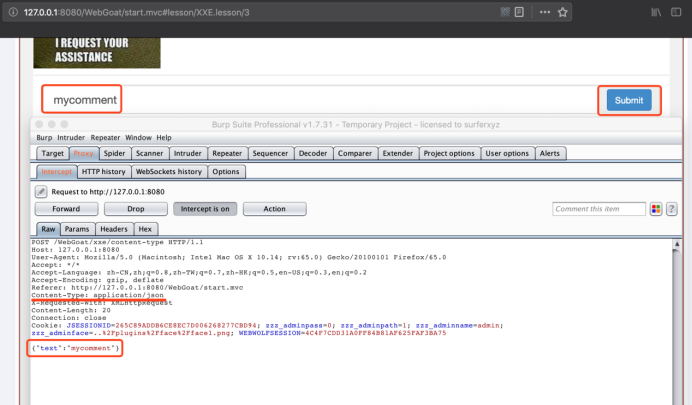This screenshot has height=405, width=692.
Task: Select the Raw request view tab
Action: [x=48, y=229]
